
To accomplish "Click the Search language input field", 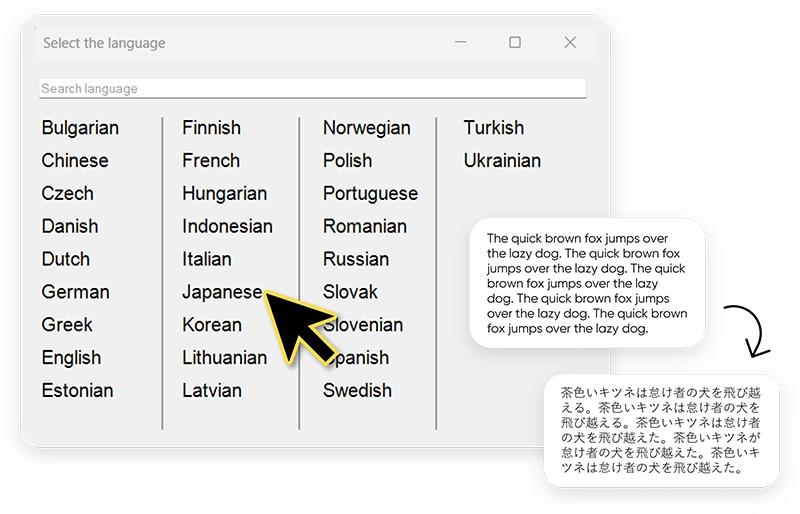I will tap(312, 89).
